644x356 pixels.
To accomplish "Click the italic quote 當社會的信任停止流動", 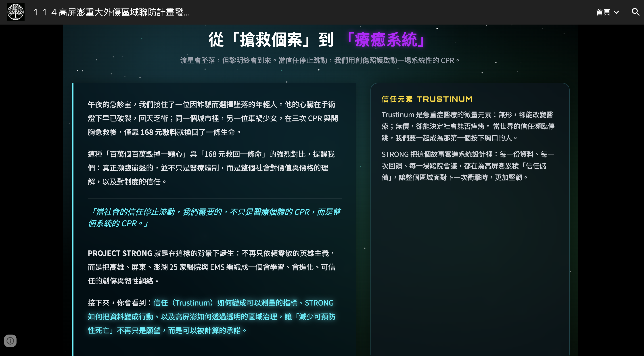I will tap(214, 218).
